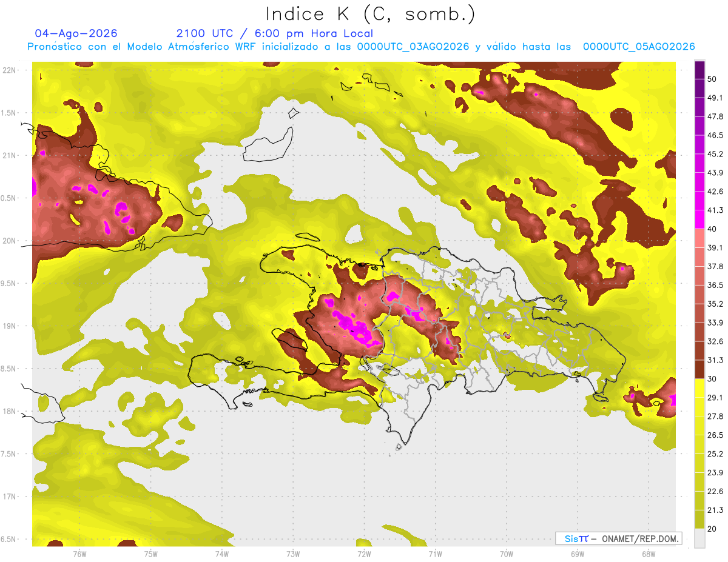Screen dimensions: 728x562
Task: Click the colorbar value "50"
Action: pyautogui.click(x=712, y=79)
